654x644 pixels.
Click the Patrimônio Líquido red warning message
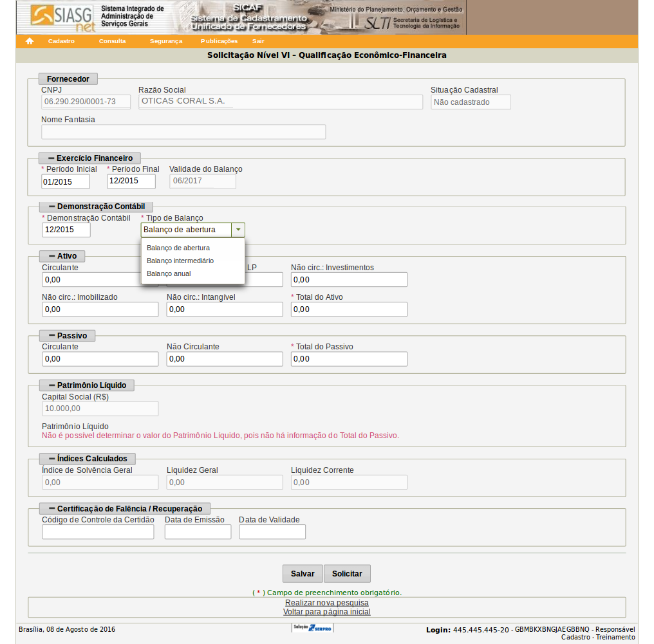[x=220, y=436]
